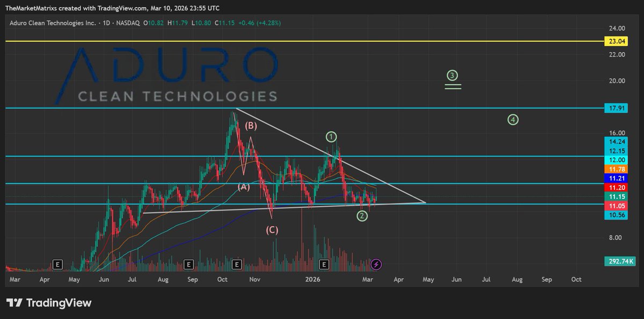Click the 2026 label on the time axis
This screenshot has height=319, width=644.
click(x=312, y=280)
